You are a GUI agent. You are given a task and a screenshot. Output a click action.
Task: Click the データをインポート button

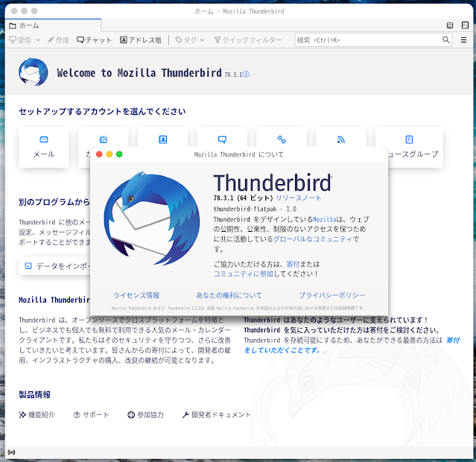(54, 266)
